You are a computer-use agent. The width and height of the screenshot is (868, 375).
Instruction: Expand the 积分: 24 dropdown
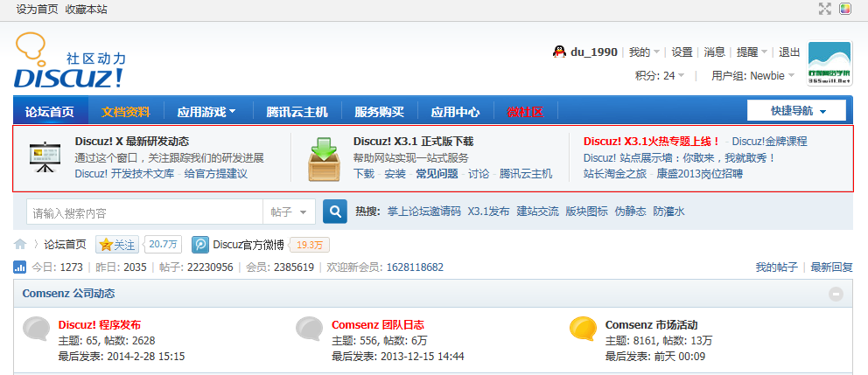pos(660,76)
